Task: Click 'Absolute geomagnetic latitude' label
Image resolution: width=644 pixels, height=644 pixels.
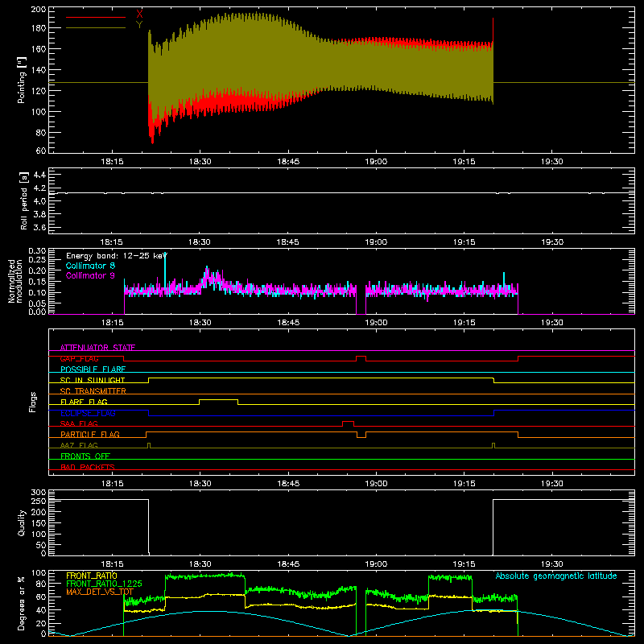Action: pyautogui.click(x=556, y=576)
